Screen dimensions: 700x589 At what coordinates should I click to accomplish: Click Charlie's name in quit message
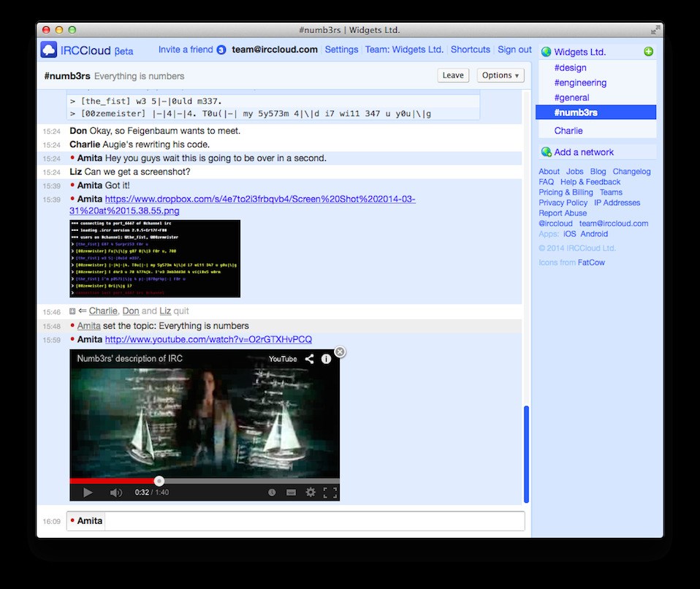[x=103, y=311]
